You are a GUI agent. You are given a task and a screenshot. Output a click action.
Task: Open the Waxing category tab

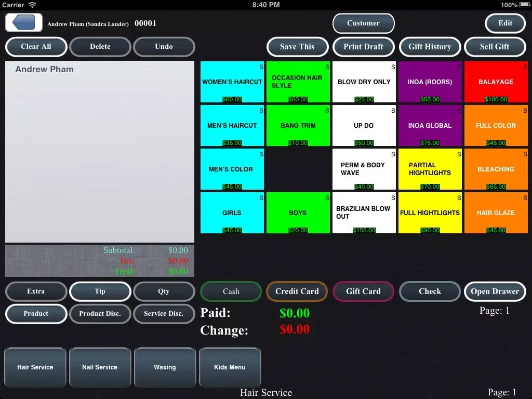[165, 367]
